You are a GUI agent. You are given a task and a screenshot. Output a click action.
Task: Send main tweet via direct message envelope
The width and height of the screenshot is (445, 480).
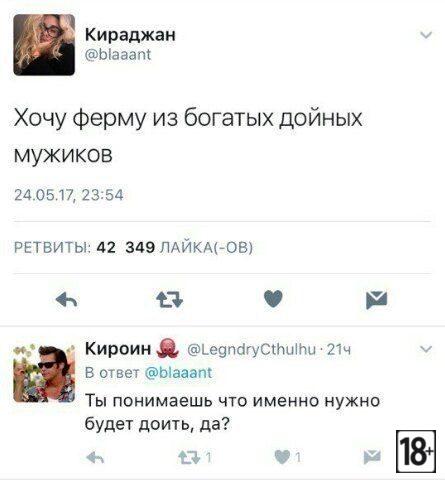point(376,300)
